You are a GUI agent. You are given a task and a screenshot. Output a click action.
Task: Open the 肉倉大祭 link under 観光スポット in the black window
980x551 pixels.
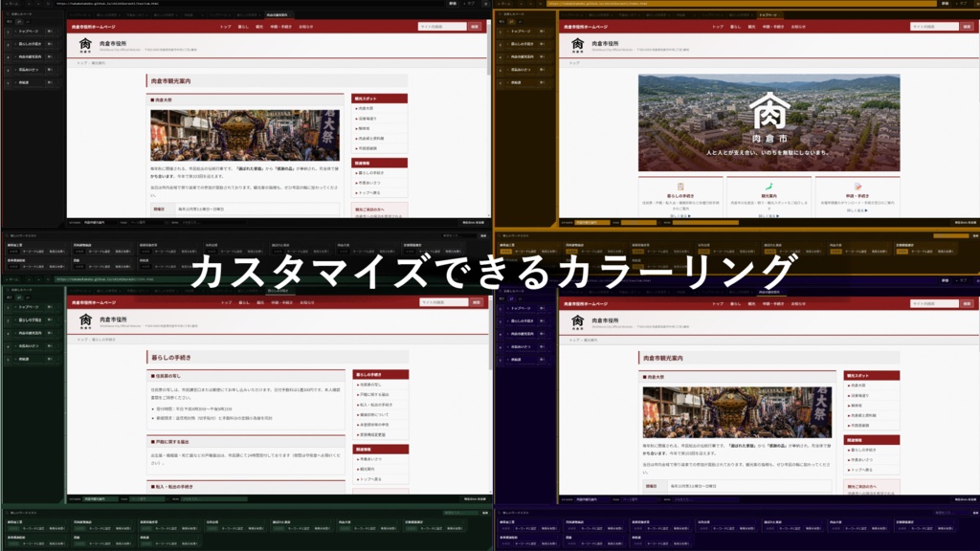[x=367, y=109]
